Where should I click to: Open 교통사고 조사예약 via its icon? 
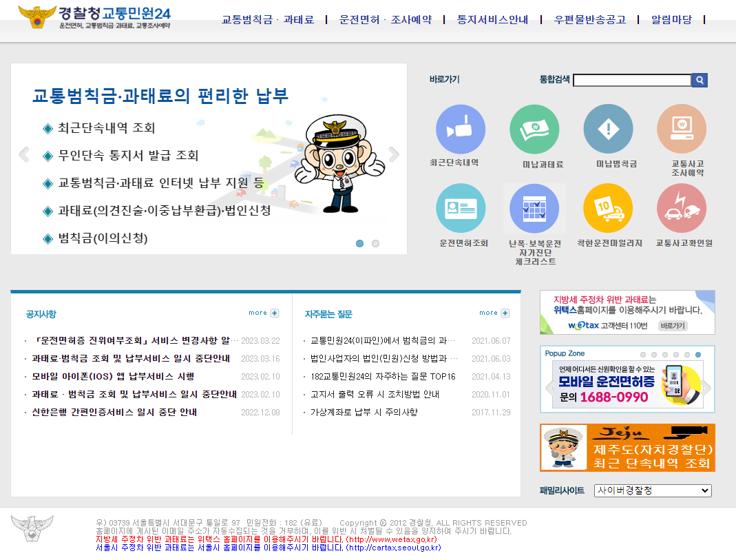click(682, 128)
